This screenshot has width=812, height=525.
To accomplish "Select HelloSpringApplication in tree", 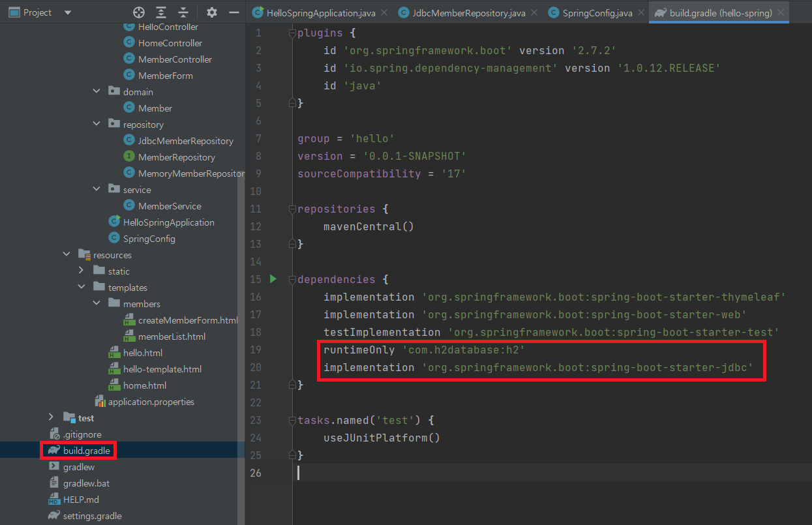I will [x=168, y=222].
